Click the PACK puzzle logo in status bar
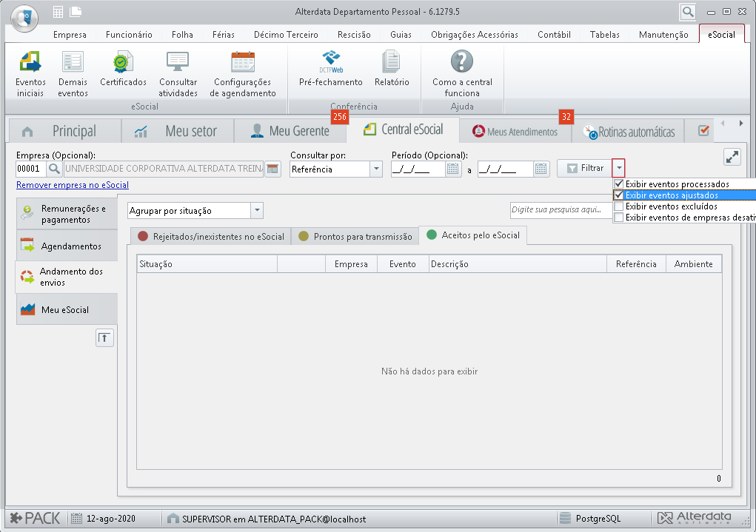Screen dimensions: 756x532 coord(35,519)
